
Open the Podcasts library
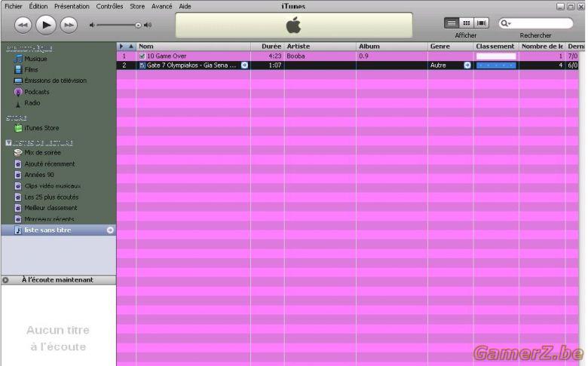click(37, 92)
